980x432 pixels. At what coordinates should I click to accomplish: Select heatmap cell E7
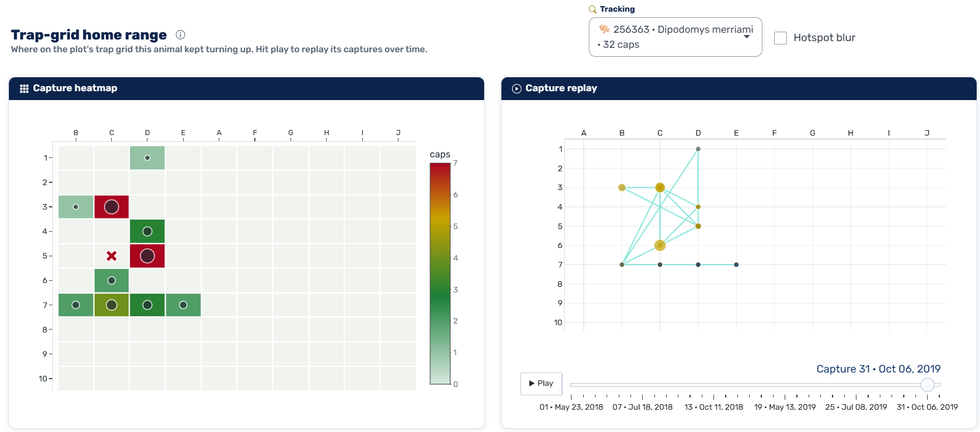(183, 305)
